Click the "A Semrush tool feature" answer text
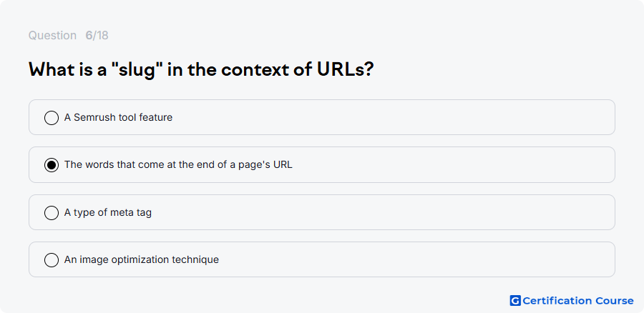 118,118
